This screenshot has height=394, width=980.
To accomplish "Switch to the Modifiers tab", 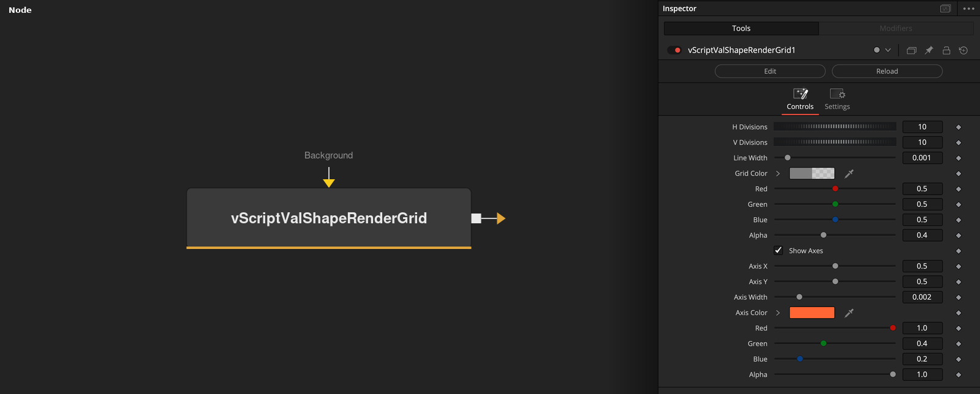I will pyautogui.click(x=896, y=28).
